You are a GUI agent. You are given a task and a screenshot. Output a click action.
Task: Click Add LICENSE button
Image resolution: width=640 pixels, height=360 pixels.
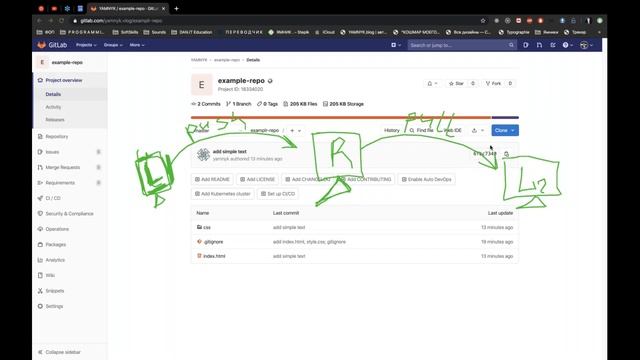point(257,179)
